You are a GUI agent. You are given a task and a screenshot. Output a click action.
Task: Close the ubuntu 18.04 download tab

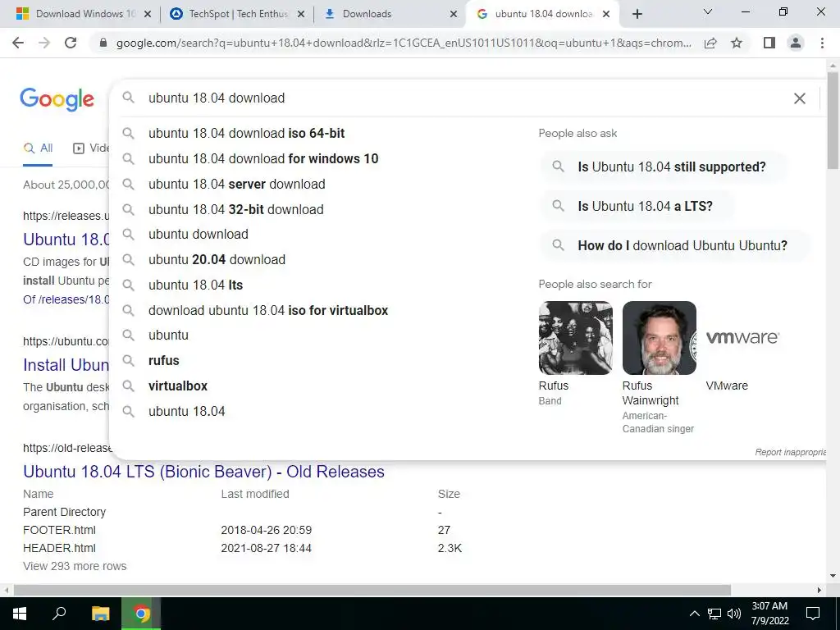(606, 14)
